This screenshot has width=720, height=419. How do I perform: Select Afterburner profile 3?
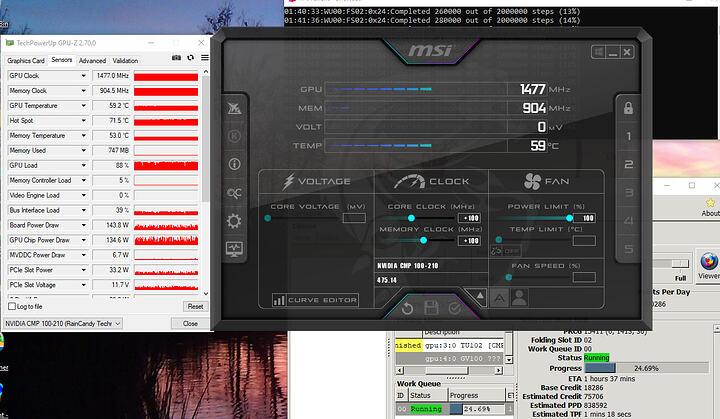(629, 193)
